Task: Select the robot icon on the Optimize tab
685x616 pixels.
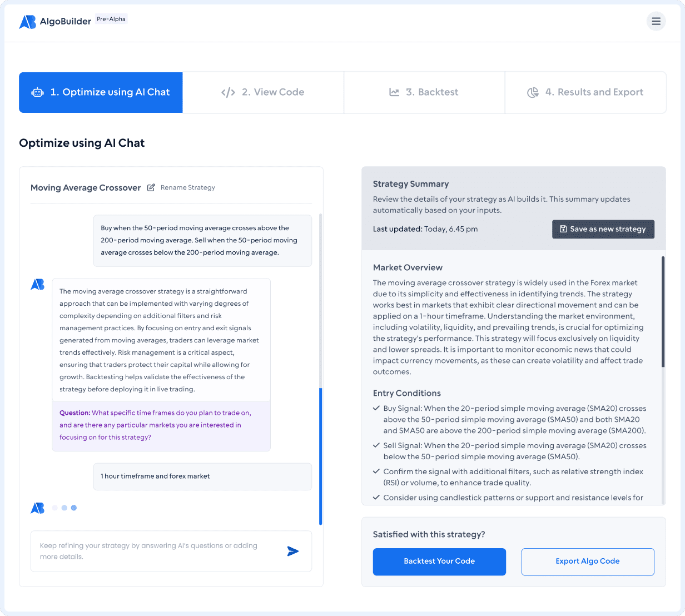Action: coord(37,92)
